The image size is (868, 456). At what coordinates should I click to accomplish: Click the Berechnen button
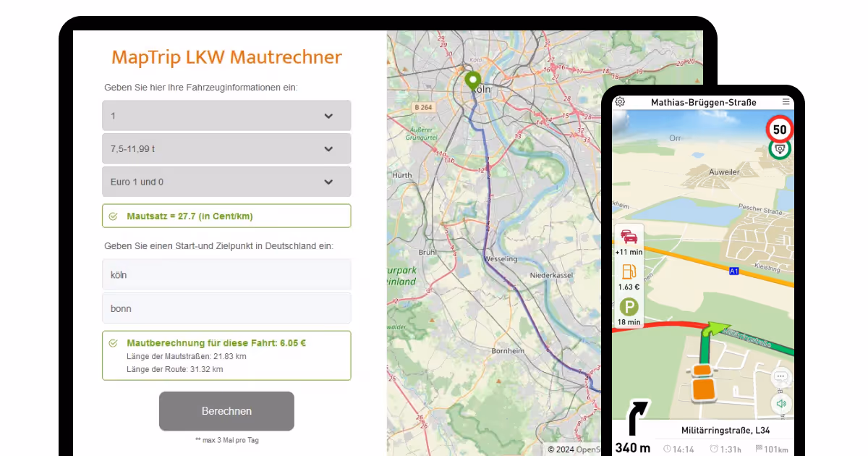(x=226, y=411)
